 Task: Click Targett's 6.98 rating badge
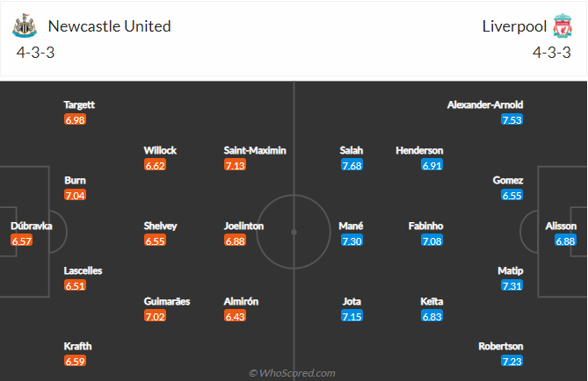tap(75, 120)
